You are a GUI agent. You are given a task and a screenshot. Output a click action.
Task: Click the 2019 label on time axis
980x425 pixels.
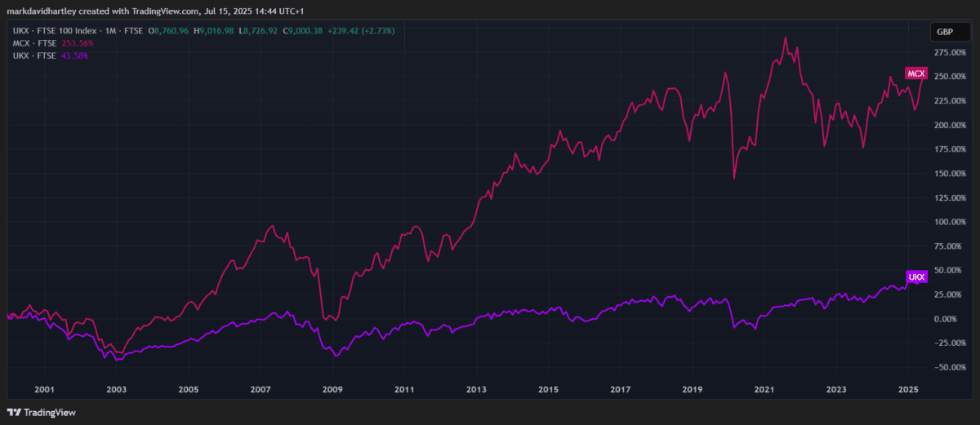(693, 390)
